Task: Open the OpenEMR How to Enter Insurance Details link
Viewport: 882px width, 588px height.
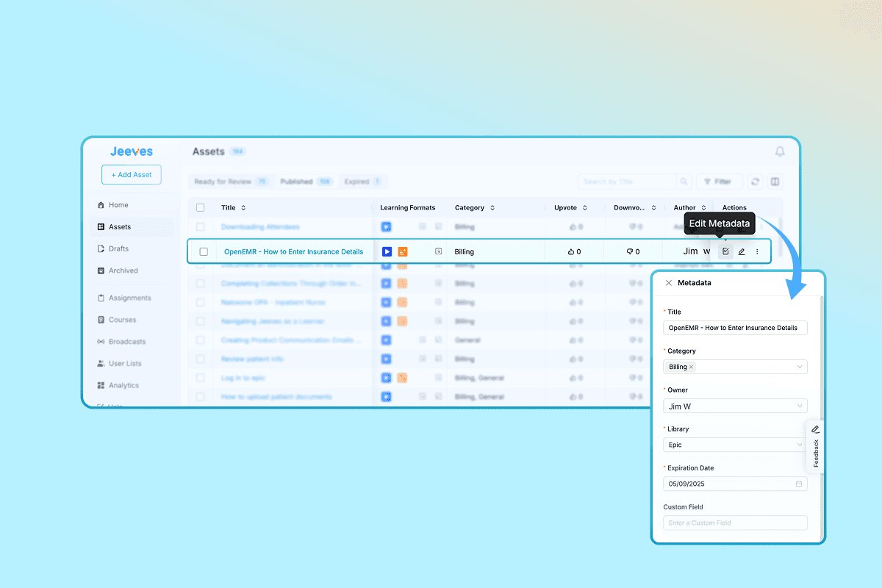Action: (x=293, y=251)
